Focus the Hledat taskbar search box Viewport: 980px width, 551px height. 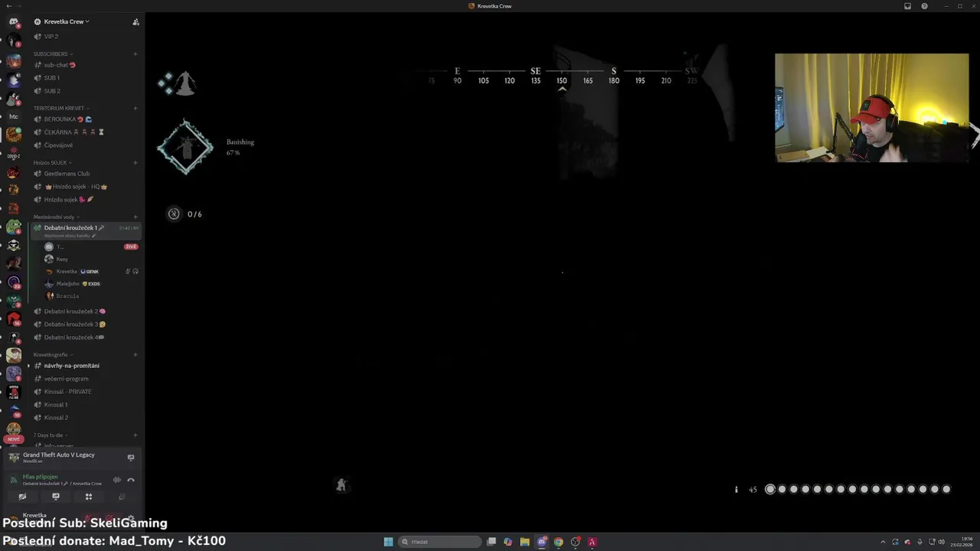pyautogui.click(x=441, y=542)
